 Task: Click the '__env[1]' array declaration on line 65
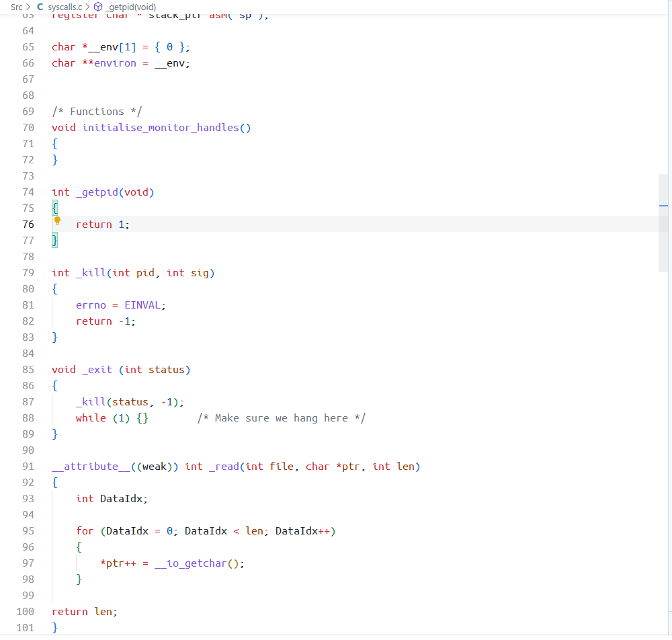(112, 47)
